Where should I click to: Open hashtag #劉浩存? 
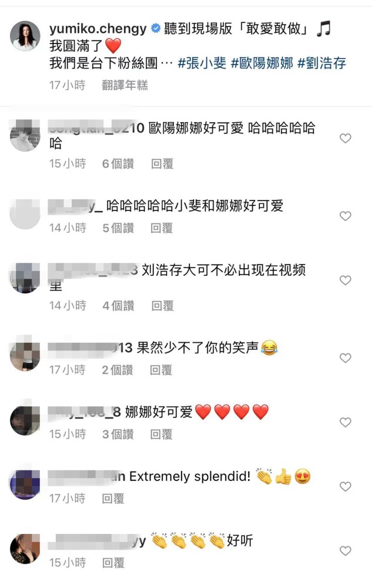coord(322,63)
